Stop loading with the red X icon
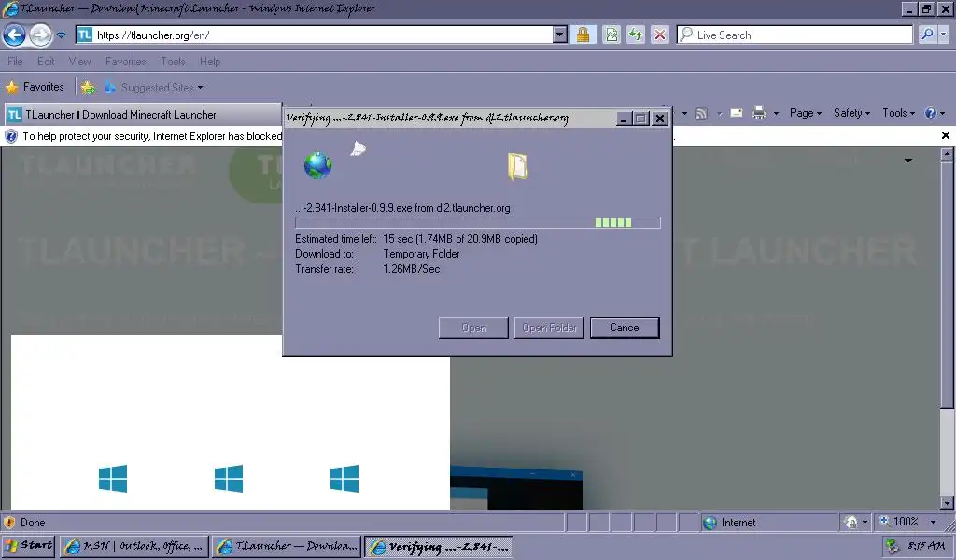The width and height of the screenshot is (956, 560). click(x=660, y=35)
